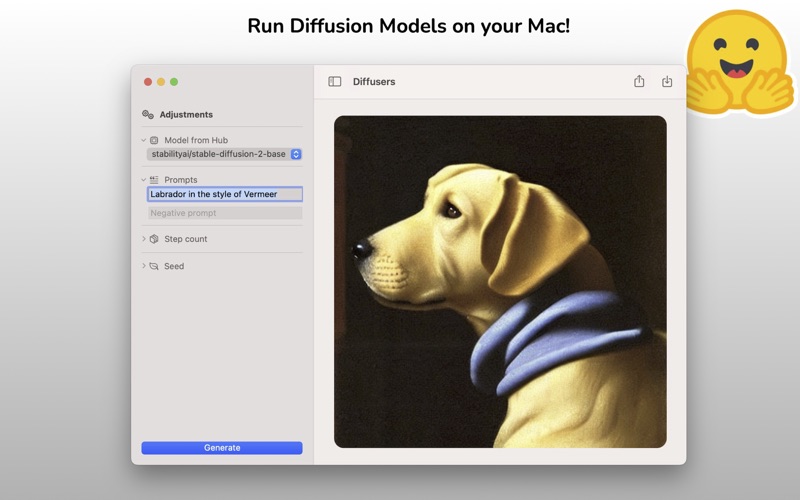Collapse the Prompts section chevron

144,180
